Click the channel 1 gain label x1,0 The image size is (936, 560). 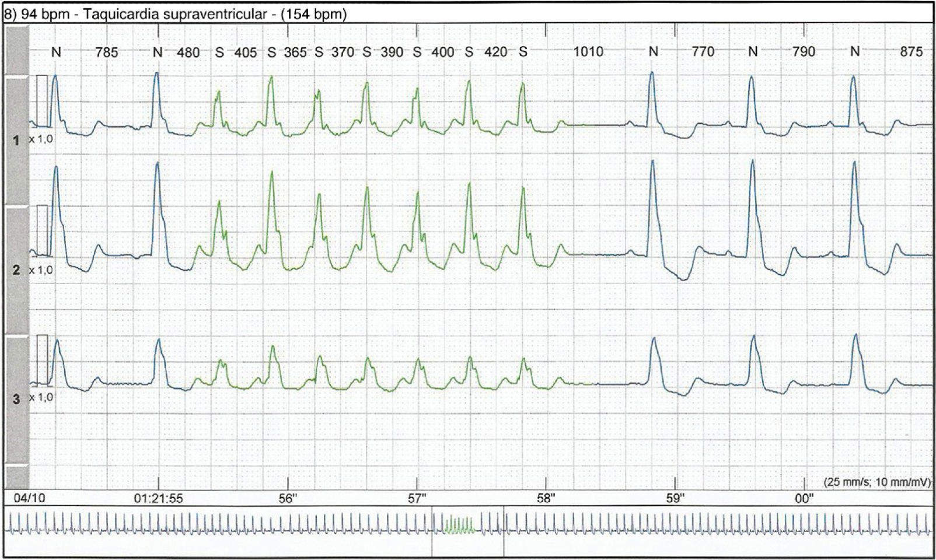(x=41, y=140)
